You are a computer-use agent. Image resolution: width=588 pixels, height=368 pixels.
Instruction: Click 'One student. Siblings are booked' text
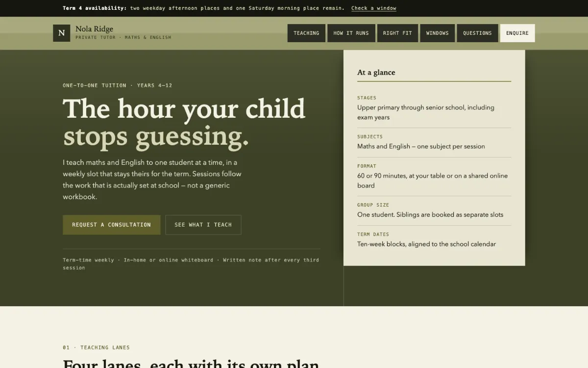point(430,214)
